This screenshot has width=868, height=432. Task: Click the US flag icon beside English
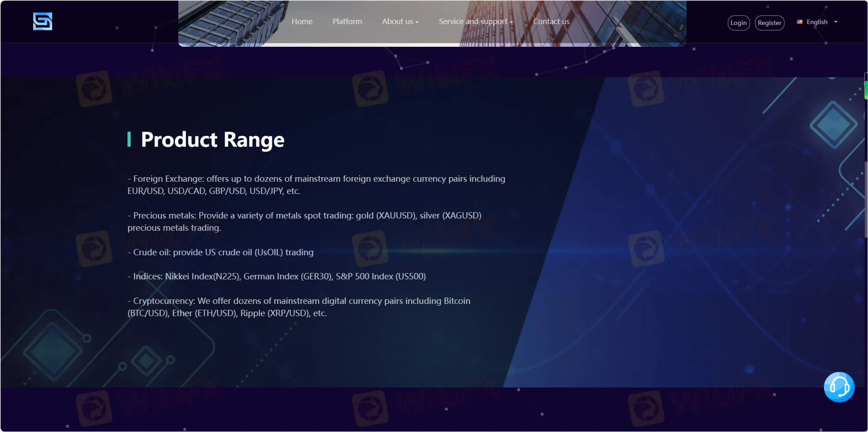799,22
